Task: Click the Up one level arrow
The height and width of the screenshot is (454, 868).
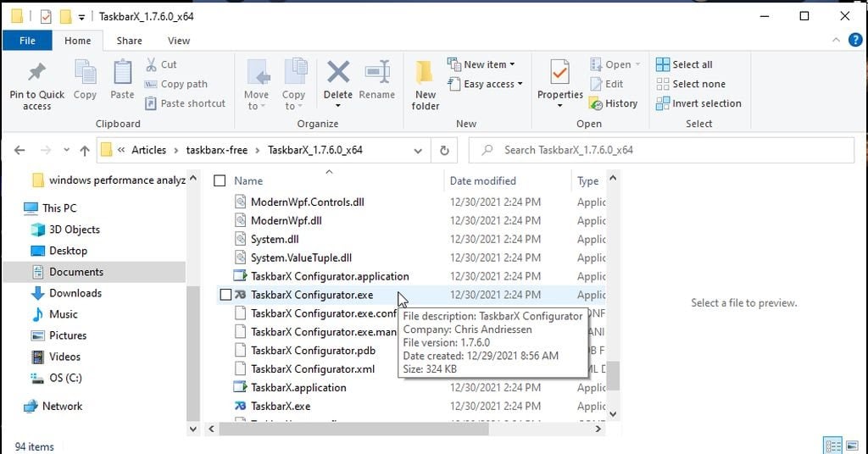Action: click(85, 151)
